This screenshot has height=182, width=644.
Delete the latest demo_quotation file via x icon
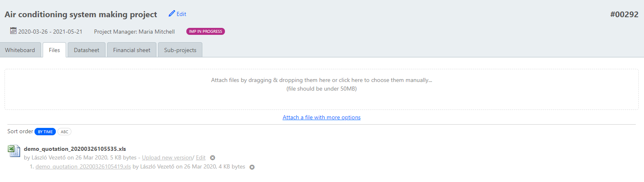click(x=213, y=158)
